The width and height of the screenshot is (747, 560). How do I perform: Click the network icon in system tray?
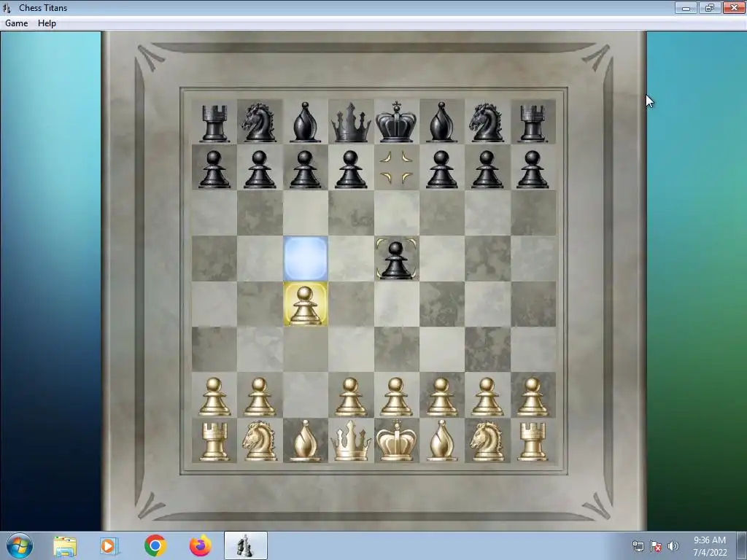[x=638, y=546]
